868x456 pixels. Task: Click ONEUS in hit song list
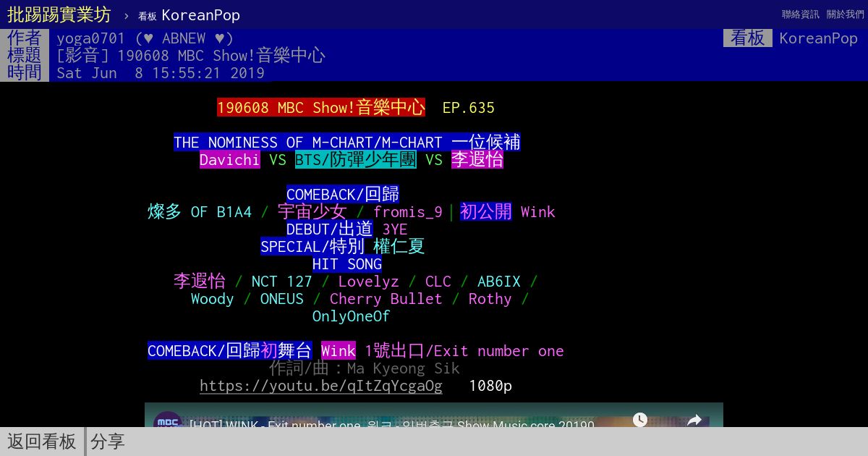click(282, 299)
